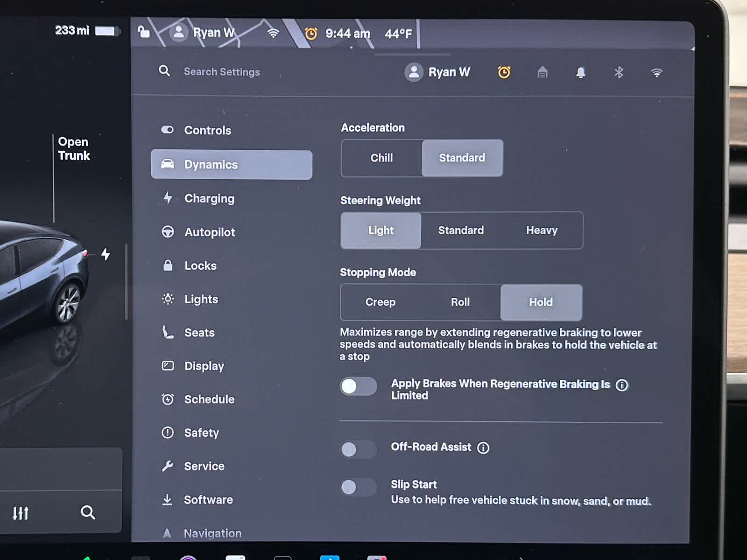This screenshot has height=560, width=747.
Task: Go to the Charging settings section
Action: point(209,198)
